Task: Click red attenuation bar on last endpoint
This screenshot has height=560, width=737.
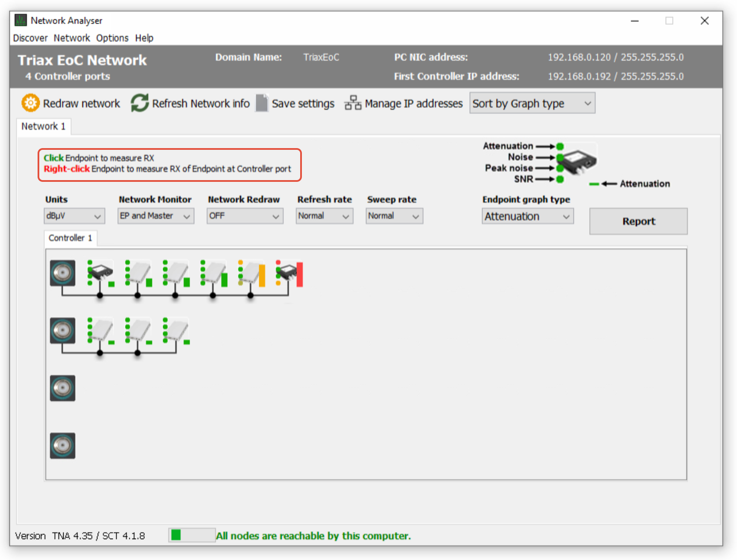Action: pos(300,274)
